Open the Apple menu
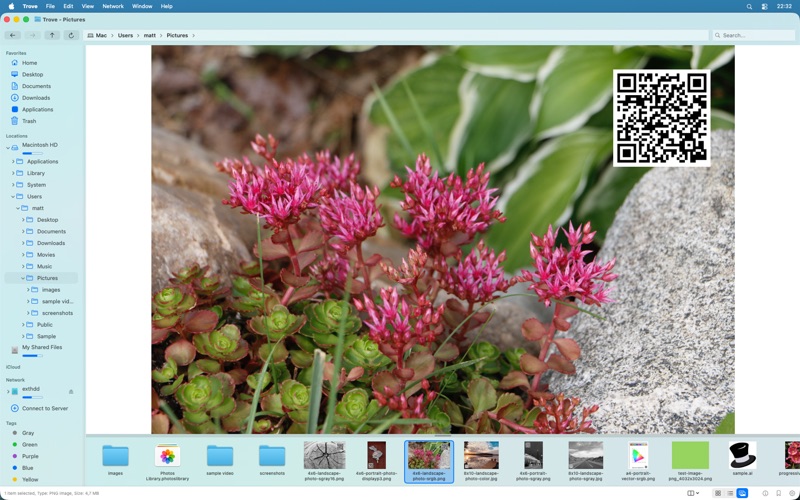Screen dimensions: 800x500 [x=11, y=7]
